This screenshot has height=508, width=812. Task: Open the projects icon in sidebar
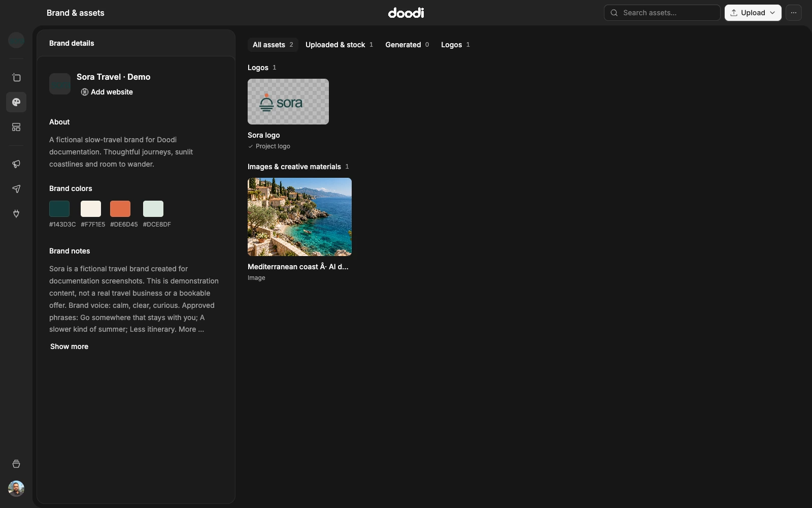point(16,78)
